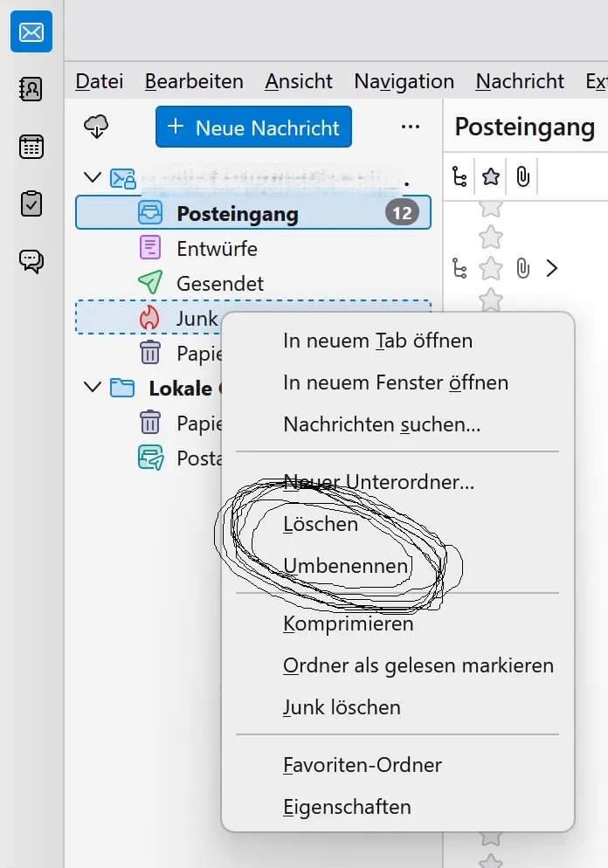Viewport: 608px width, 868px height.
Task: Open the Chat space icon
Action: (31, 261)
